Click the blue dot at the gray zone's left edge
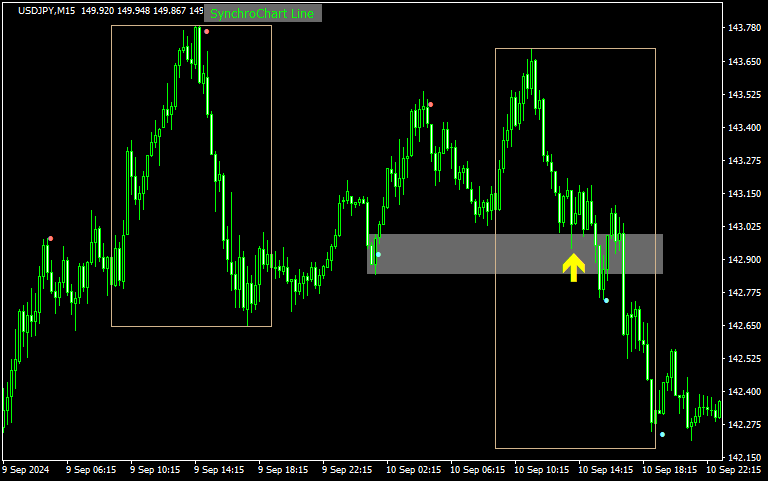Screen dimensions: 768x481 (378, 254)
